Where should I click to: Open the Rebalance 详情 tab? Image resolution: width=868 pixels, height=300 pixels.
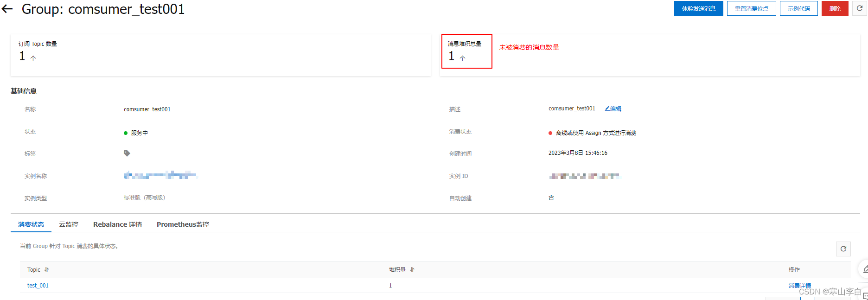coord(117,224)
